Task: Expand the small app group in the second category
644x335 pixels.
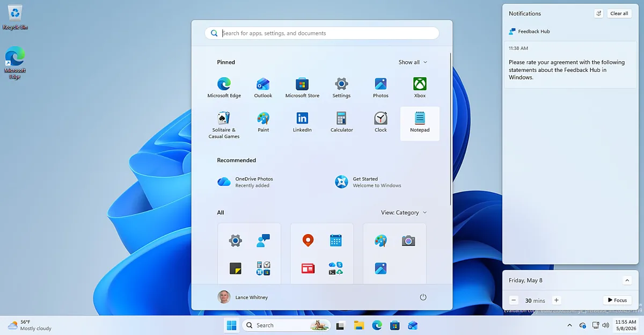Action: tap(336, 268)
